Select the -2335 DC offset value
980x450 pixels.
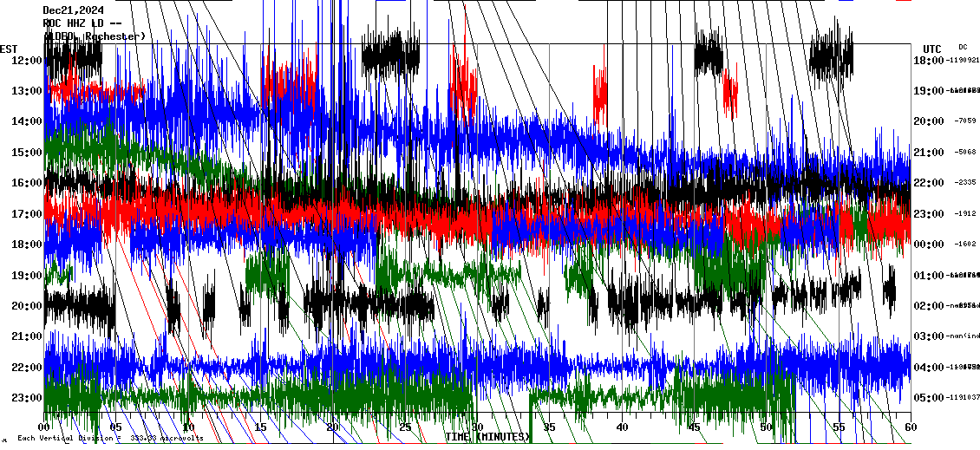965,183
